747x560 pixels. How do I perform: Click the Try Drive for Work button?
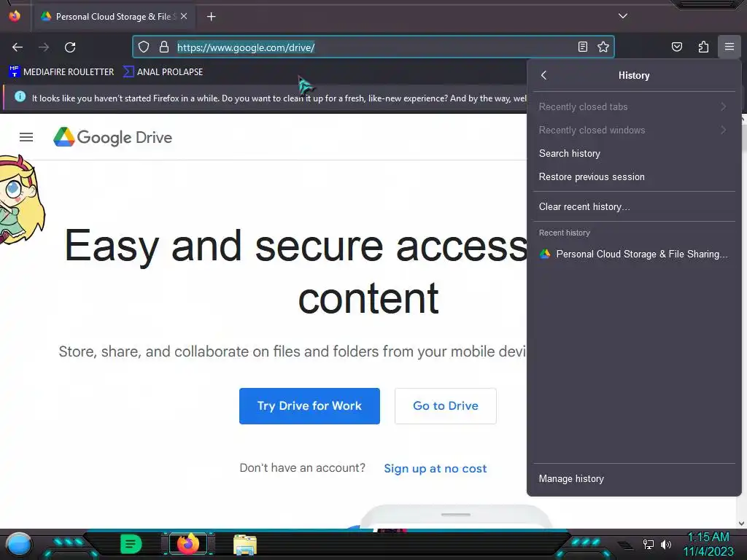pos(309,406)
